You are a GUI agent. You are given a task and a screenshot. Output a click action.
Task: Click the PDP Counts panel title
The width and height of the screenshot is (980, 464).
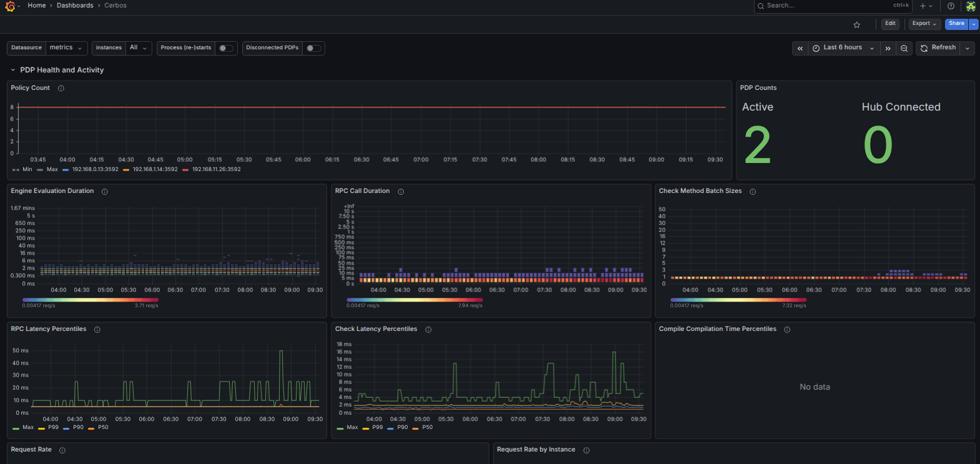758,88
